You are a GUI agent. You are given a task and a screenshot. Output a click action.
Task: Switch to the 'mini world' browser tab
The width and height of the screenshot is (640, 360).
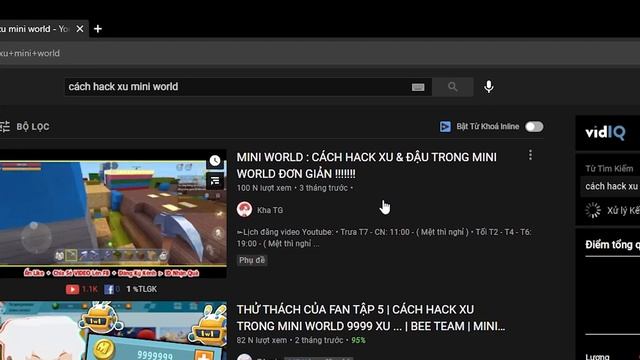(x=35, y=29)
